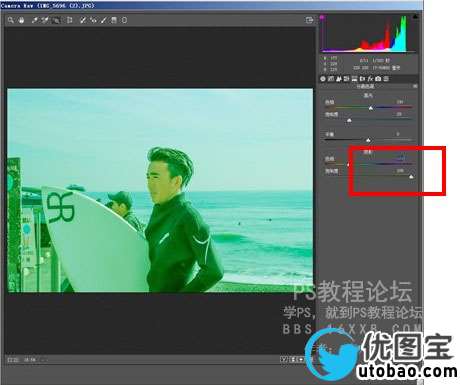460x385 pixels.
Task: Click the Shadows Saturation value field
Action: click(x=400, y=170)
